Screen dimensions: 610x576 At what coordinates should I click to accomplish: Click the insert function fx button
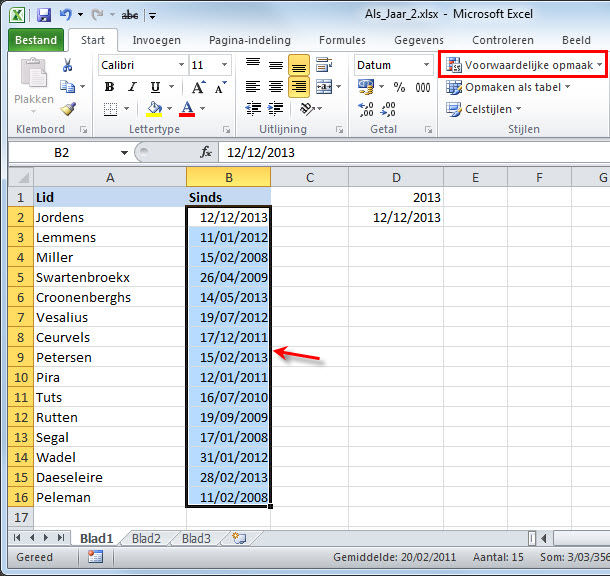coord(206,152)
